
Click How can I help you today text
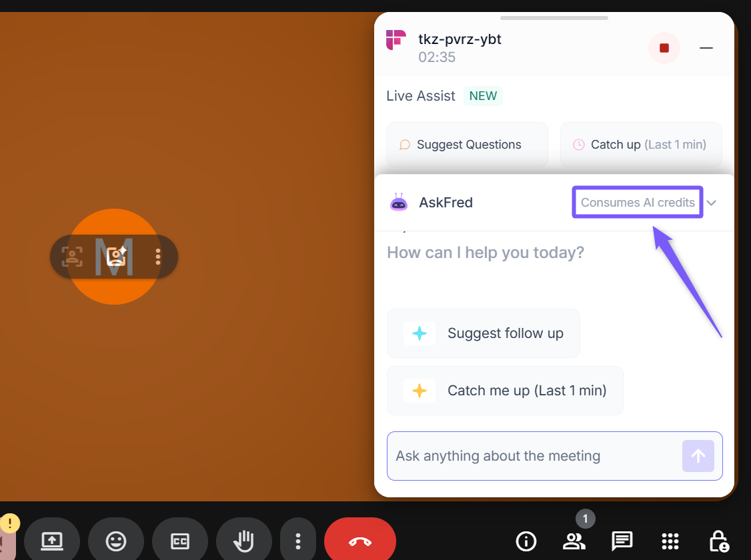coord(485,252)
